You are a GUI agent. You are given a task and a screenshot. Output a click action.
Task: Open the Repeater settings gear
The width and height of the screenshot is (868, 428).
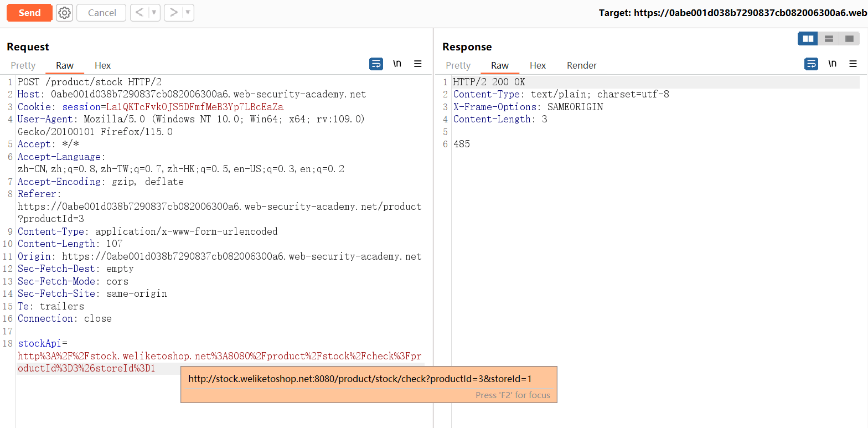[x=65, y=13]
